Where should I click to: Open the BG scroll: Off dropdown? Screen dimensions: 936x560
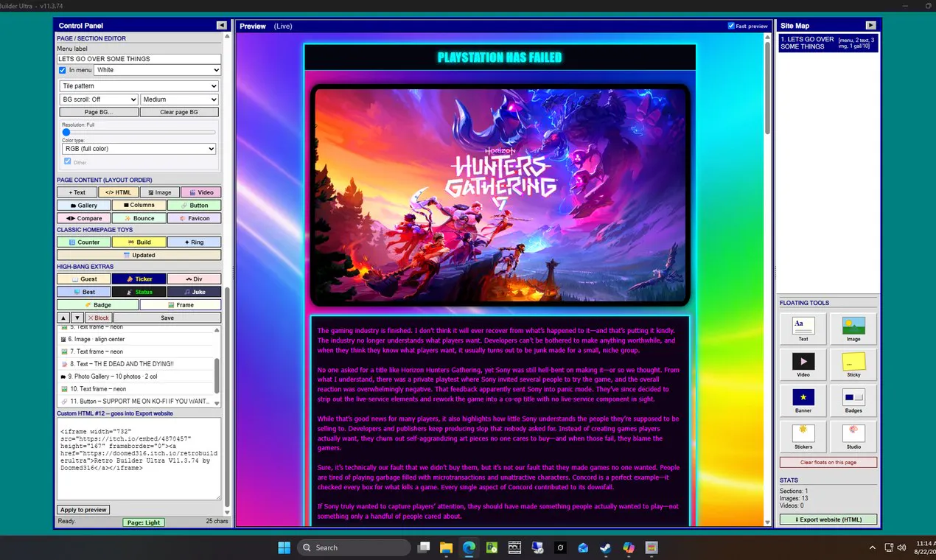point(99,99)
